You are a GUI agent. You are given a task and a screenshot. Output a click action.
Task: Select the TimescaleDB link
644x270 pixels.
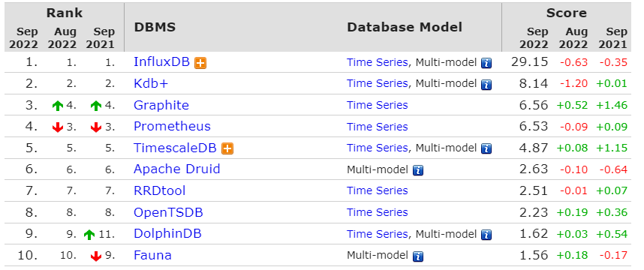[x=175, y=148]
